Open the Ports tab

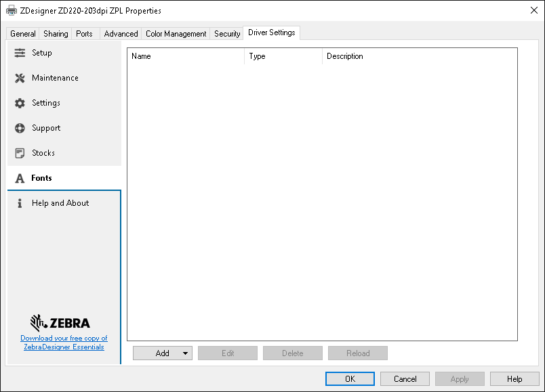(x=85, y=32)
